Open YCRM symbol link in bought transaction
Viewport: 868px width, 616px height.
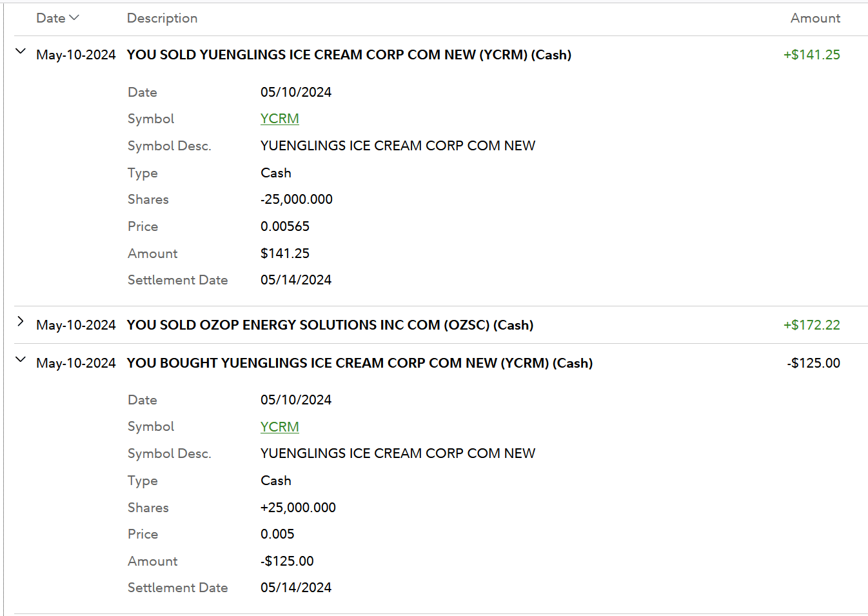point(279,427)
